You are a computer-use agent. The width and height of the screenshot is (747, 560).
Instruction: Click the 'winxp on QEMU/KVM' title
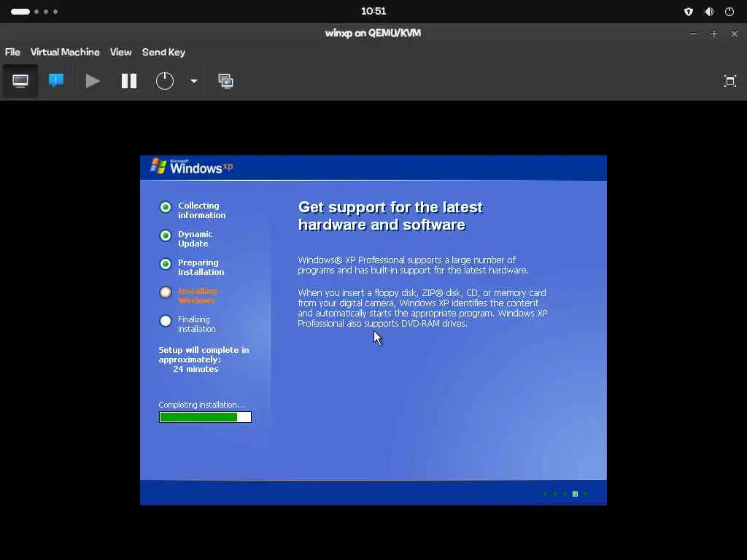click(373, 34)
